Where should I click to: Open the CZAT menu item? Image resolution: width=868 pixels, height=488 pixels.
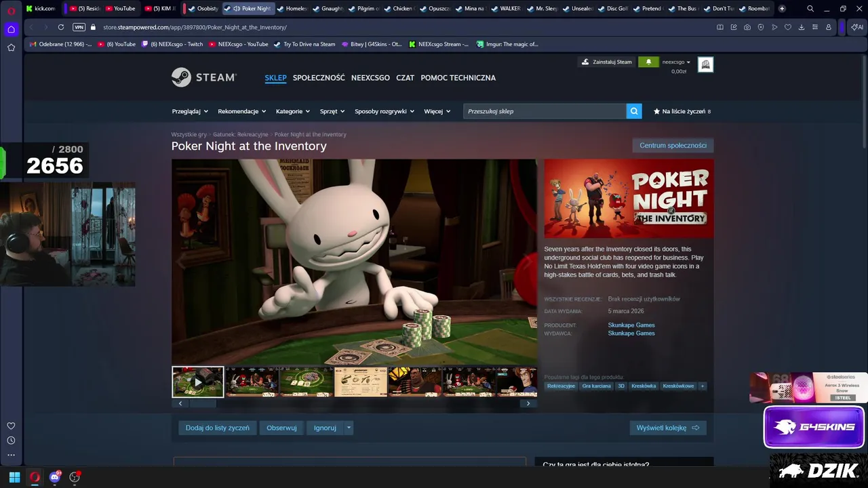click(x=405, y=77)
